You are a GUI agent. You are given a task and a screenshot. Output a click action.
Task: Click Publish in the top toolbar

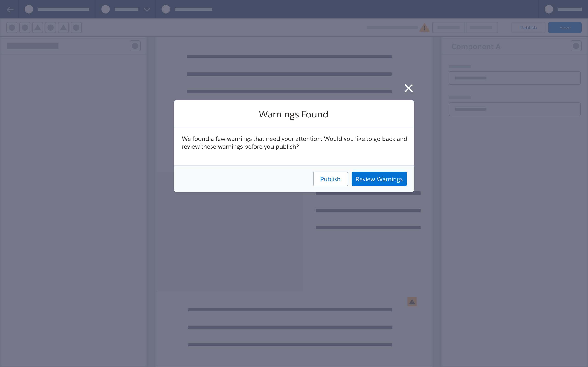528,28
